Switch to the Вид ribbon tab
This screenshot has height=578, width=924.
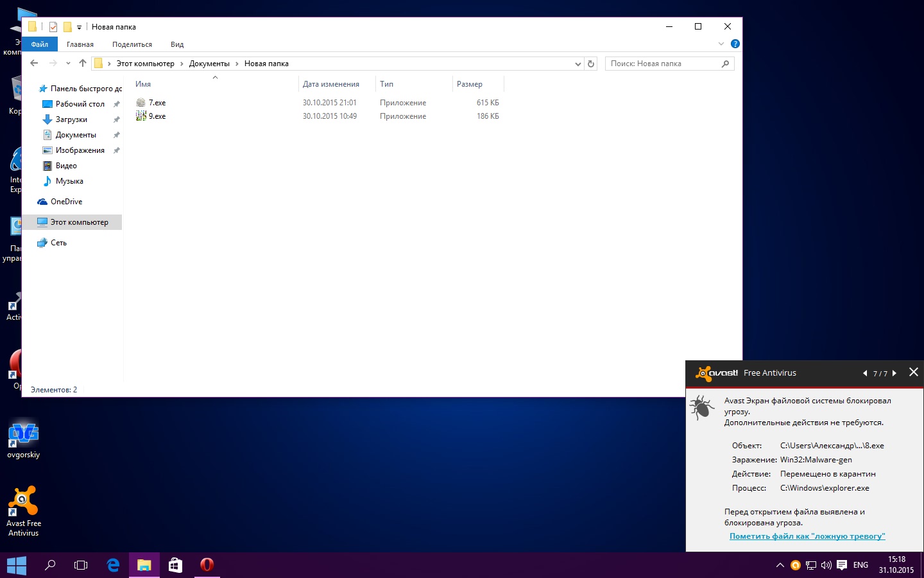177,44
